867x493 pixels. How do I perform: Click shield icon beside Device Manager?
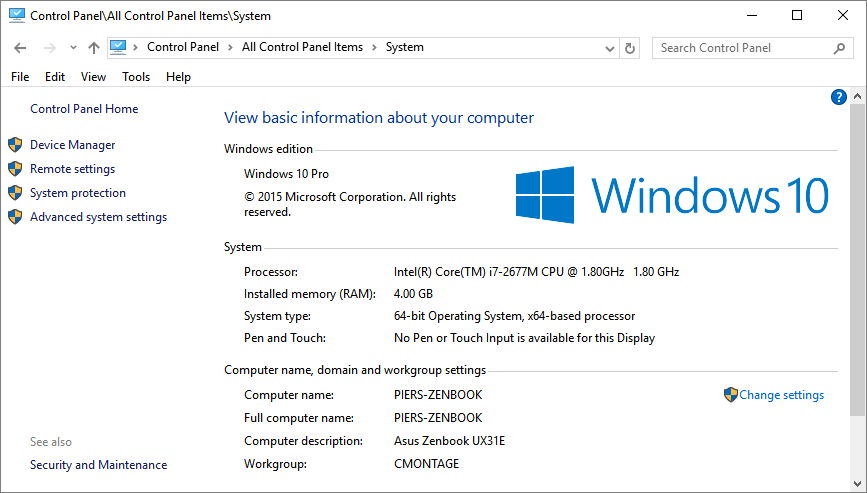coord(15,145)
